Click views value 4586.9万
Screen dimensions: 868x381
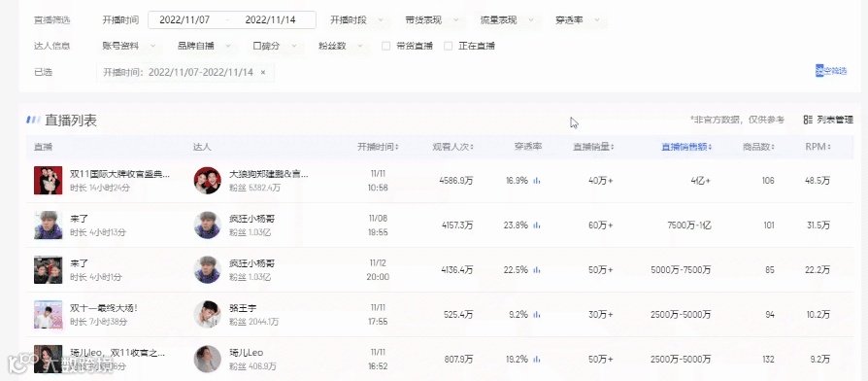click(456, 181)
